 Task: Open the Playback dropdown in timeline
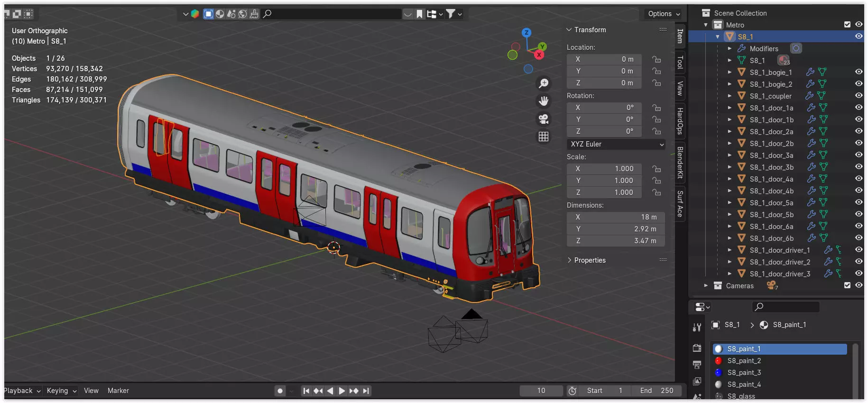tap(22, 391)
